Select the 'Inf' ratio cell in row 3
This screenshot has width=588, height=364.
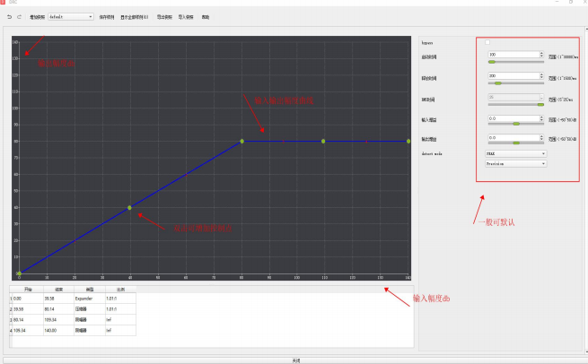coord(120,320)
